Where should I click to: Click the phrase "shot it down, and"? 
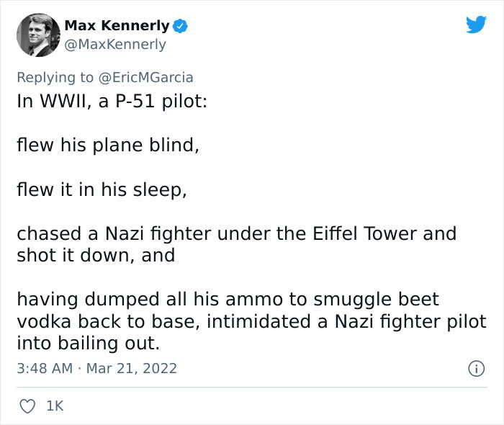point(96,256)
